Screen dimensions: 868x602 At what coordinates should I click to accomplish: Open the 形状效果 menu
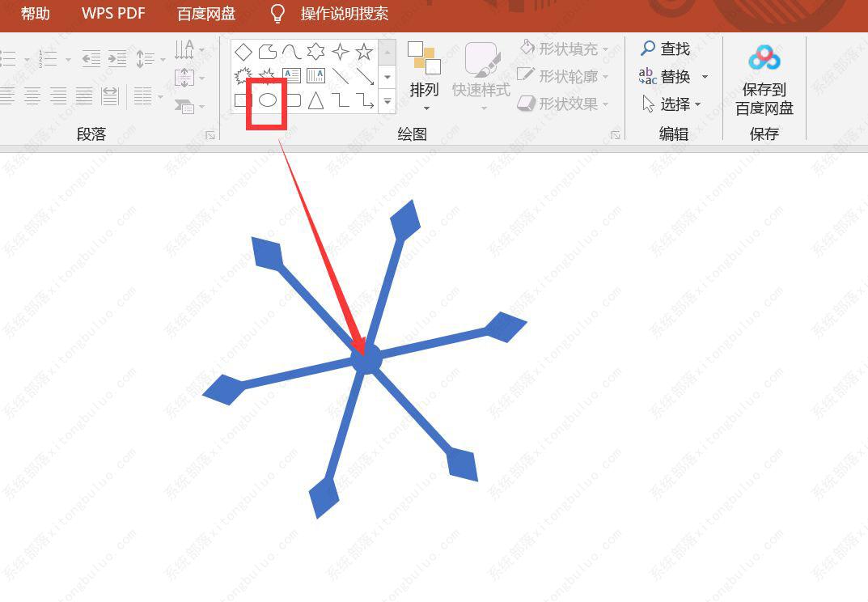[x=563, y=104]
